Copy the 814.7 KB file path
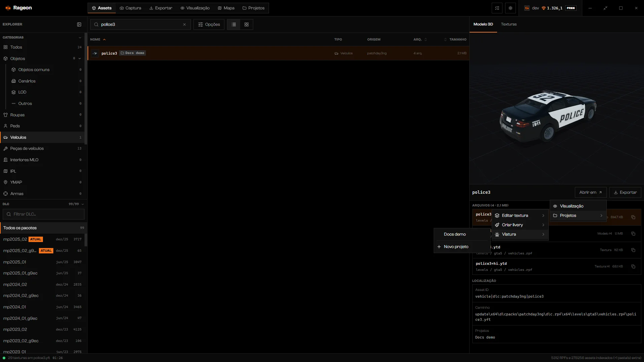 pos(633,217)
